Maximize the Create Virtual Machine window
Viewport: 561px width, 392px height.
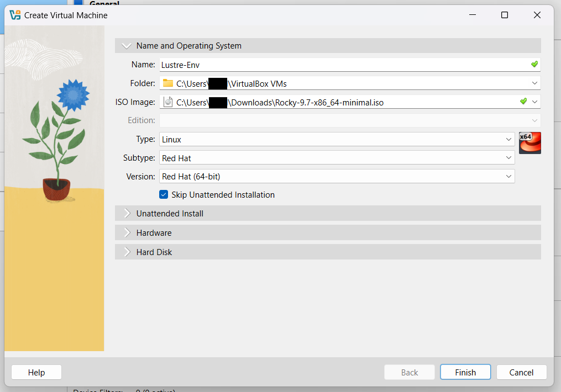tap(504, 15)
